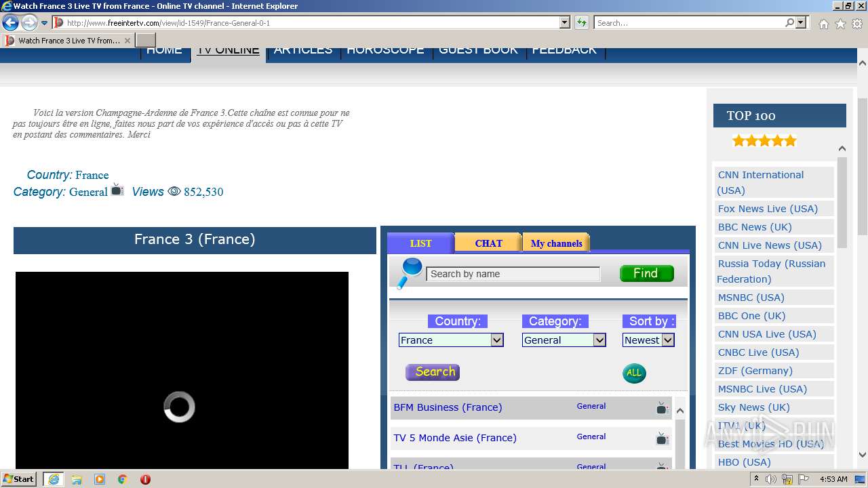Click the eye icon next to Views
This screenshot has height=488, width=868.
point(174,192)
